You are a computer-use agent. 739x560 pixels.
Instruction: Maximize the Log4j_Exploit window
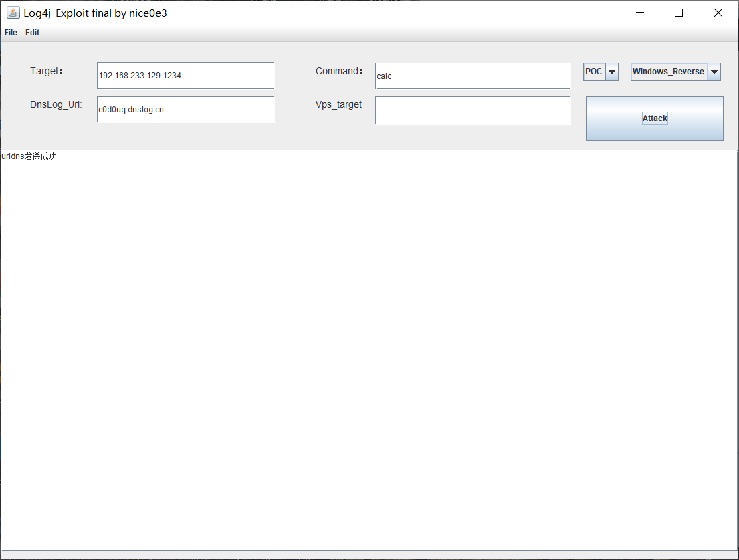[679, 13]
